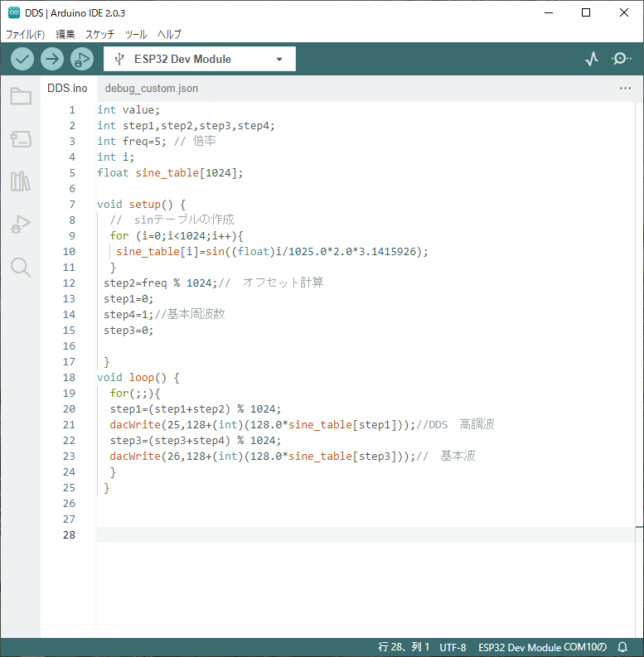Click the notifications bell in status bar
This screenshot has width=644, height=657.
[x=622, y=647]
